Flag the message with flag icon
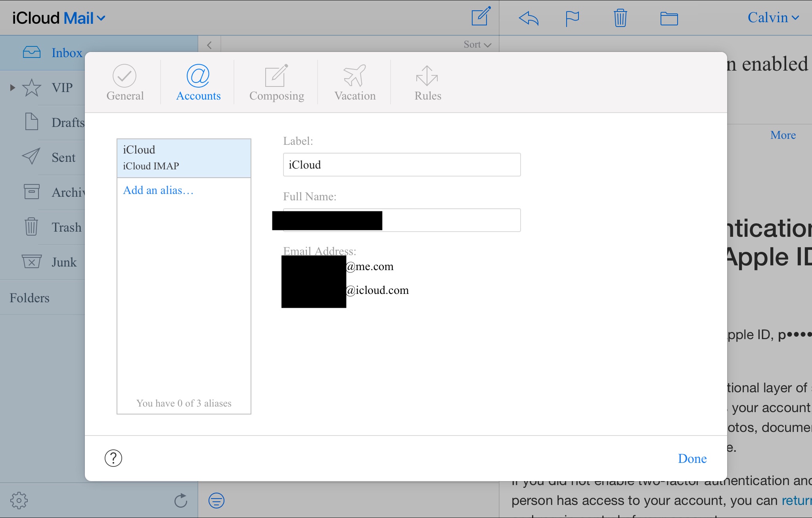 click(572, 18)
